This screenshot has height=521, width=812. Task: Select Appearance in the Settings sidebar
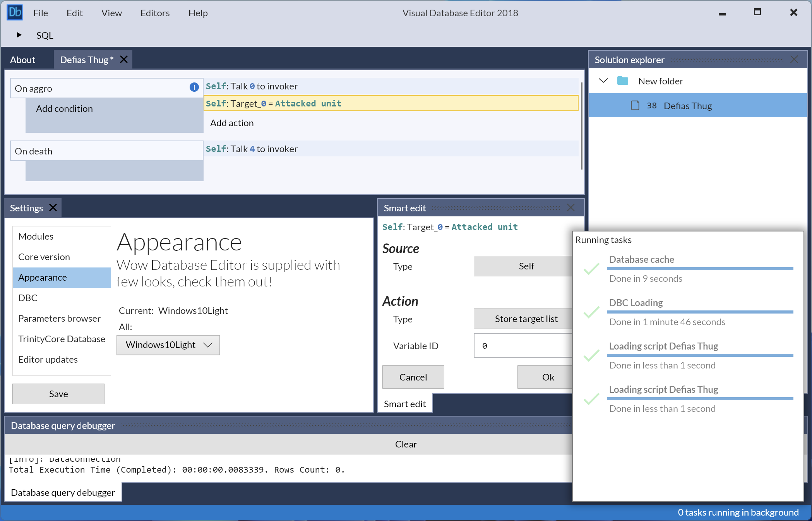pyautogui.click(x=43, y=278)
